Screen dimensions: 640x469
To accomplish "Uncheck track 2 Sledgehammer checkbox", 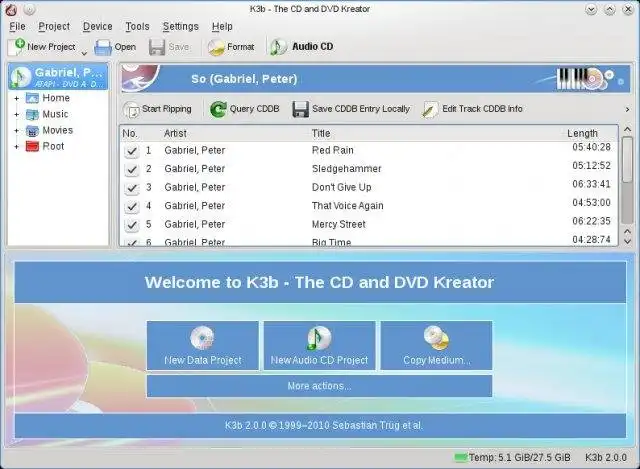I will [x=131, y=169].
